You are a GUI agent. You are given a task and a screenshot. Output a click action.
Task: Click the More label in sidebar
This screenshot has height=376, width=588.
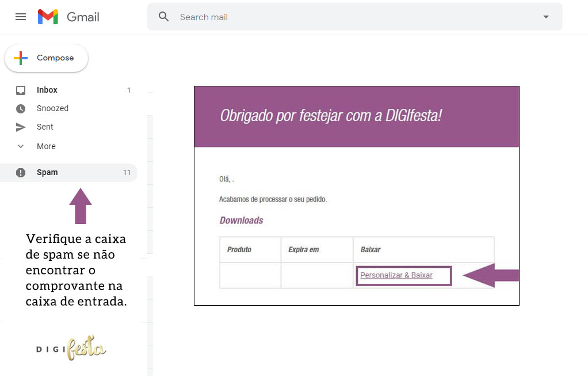46,146
